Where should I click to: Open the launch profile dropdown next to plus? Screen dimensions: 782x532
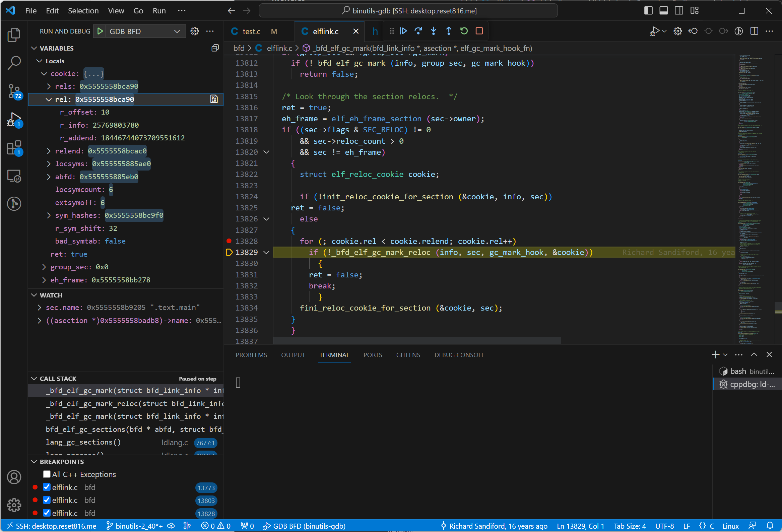click(725, 355)
